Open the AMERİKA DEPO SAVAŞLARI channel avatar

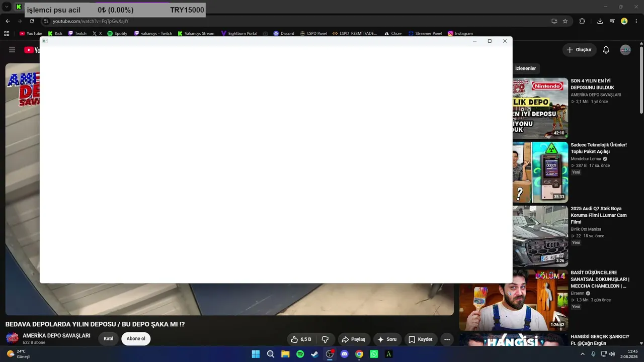pyautogui.click(x=12, y=338)
